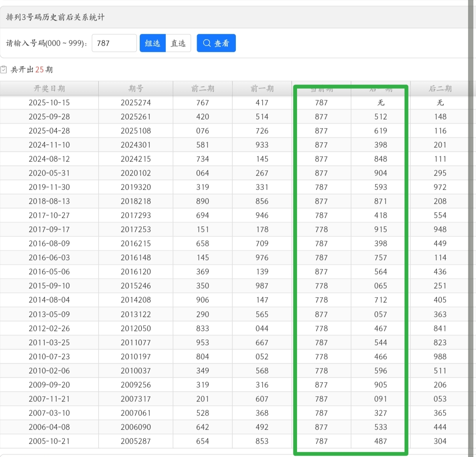Click the number input field containing 787

click(114, 43)
